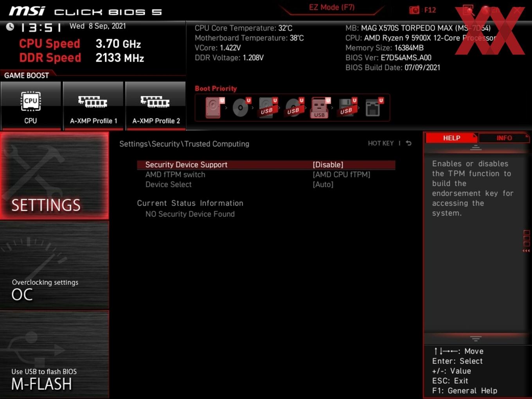Click the Motherboard Temperature reading
The width and height of the screenshot is (532, 399).
[x=249, y=38]
